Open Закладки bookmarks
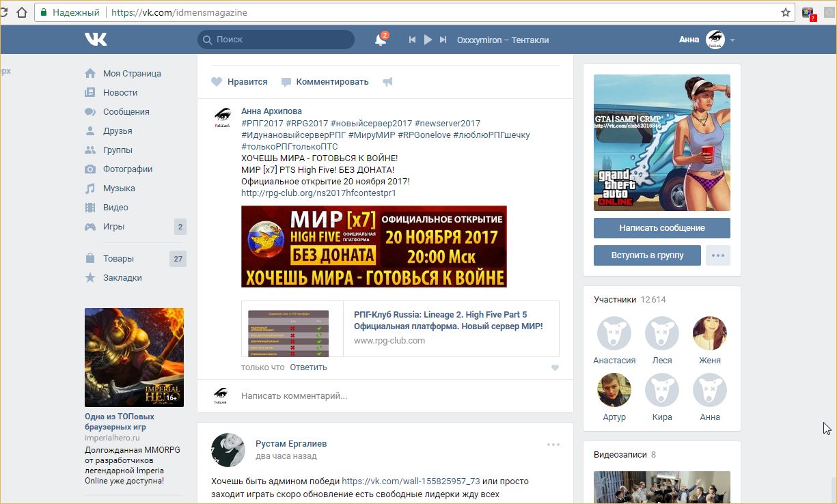The width and height of the screenshot is (837, 504). 122,277
